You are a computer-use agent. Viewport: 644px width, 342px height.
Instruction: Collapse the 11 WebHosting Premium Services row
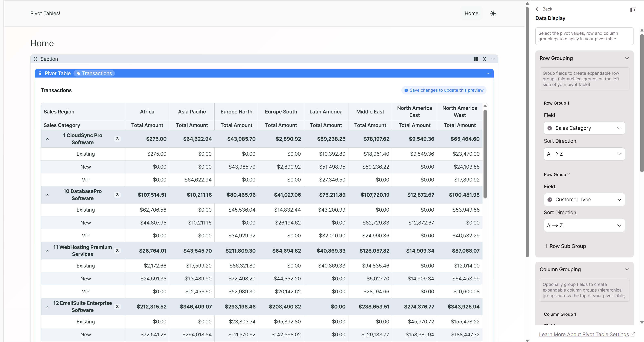47,251
